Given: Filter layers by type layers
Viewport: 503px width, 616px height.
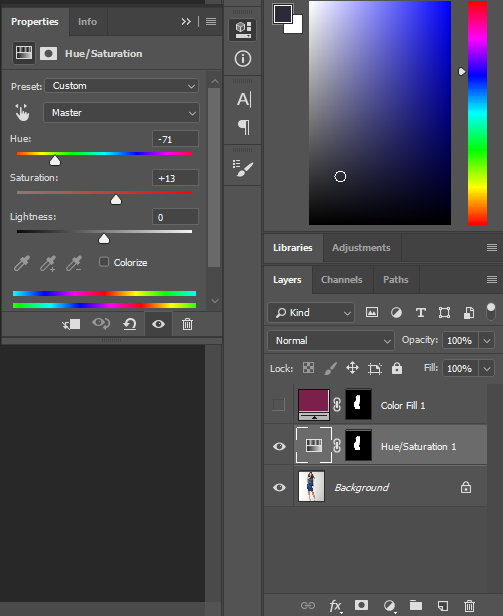Looking at the screenshot, I should pos(420,313).
